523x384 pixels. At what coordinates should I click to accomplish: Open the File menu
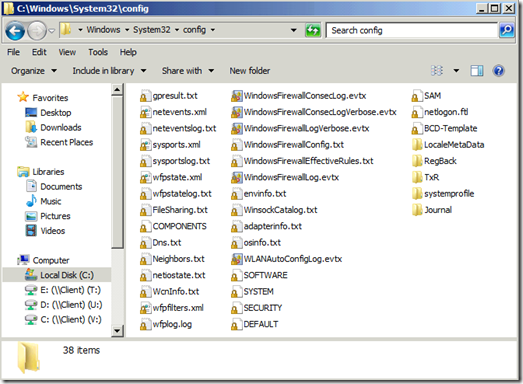tap(13, 52)
